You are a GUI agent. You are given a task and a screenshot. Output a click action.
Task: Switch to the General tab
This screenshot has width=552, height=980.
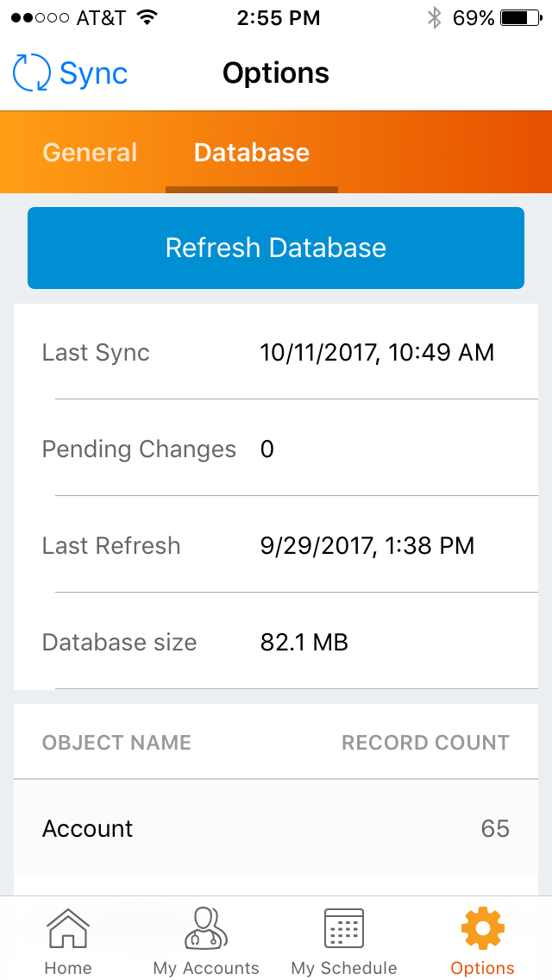(90, 153)
